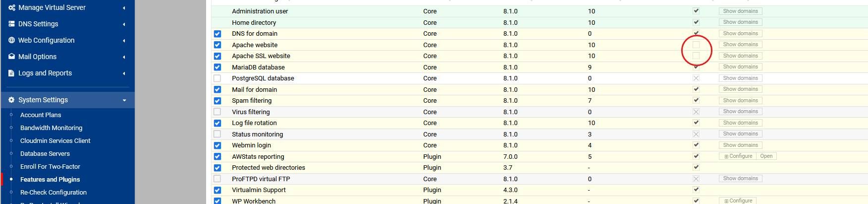Enable PostgreSQL database feature checkbox
868x204 pixels.
217,78
